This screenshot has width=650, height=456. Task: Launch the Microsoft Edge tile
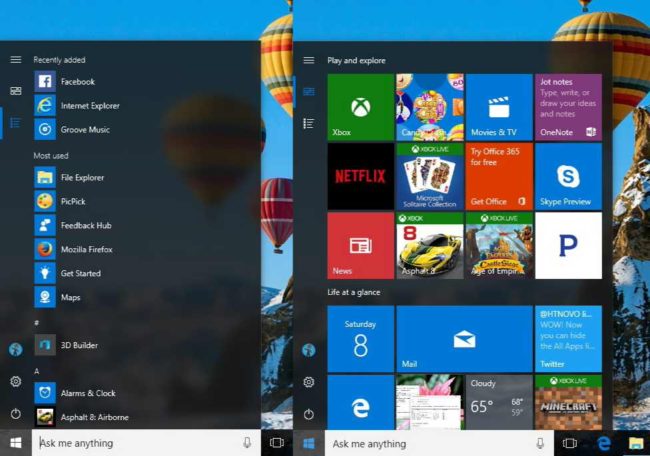(361, 402)
